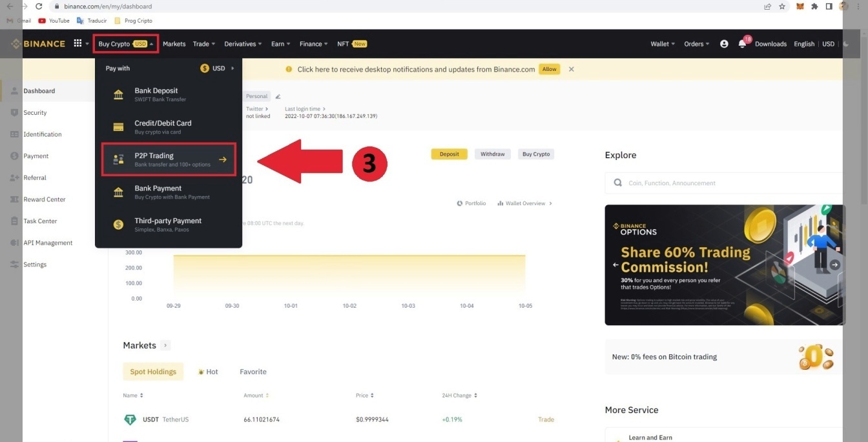Open the browser extensions puzzle icon
Image resolution: width=868 pixels, height=442 pixels.
tap(814, 6)
